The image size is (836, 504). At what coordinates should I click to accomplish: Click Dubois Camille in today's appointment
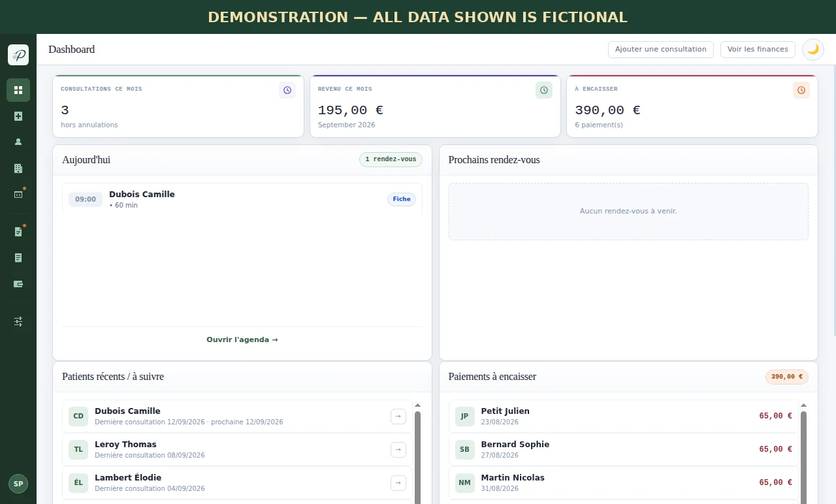(x=142, y=194)
